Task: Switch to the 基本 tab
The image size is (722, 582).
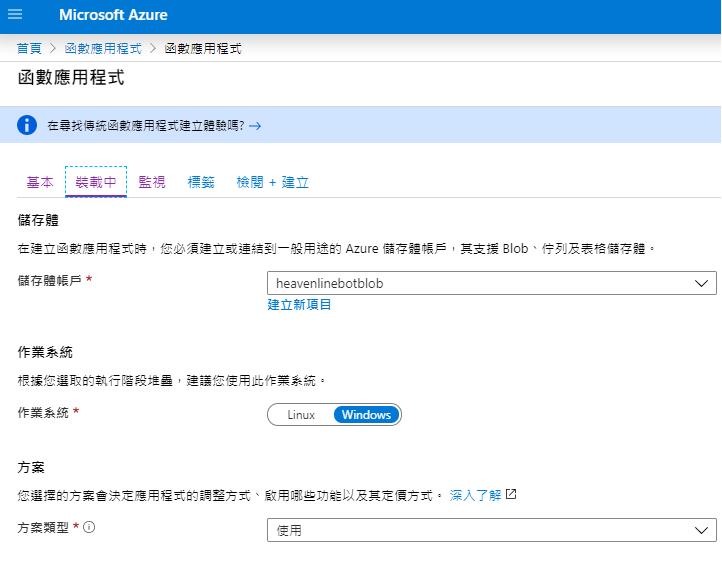Action: point(40,182)
